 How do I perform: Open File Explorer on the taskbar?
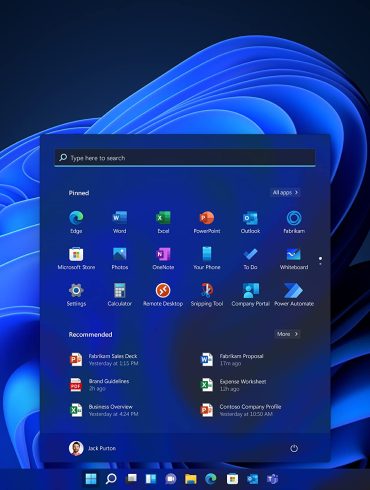click(x=191, y=479)
